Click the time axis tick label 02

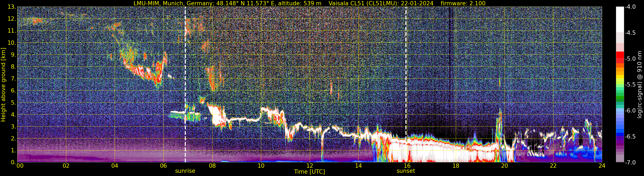66,166
